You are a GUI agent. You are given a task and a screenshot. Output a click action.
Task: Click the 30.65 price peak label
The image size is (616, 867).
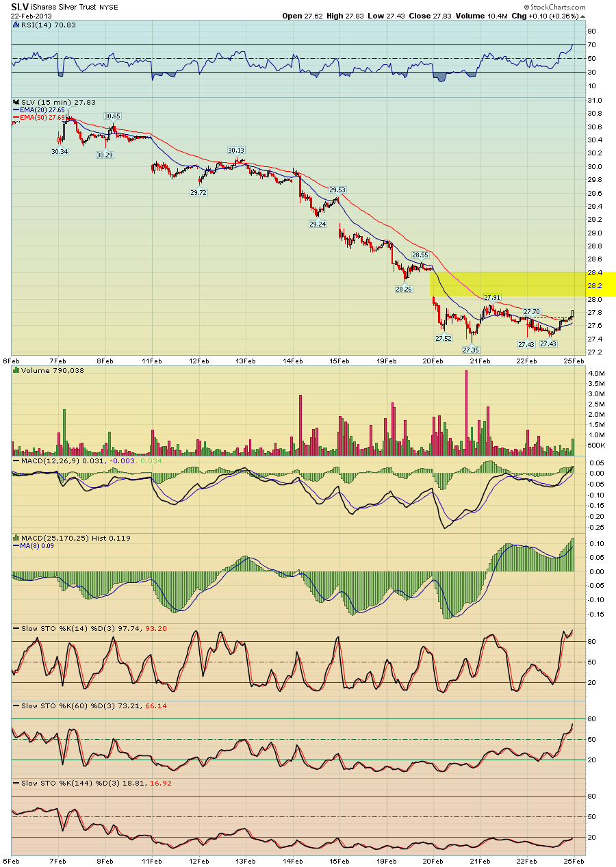tap(112, 116)
